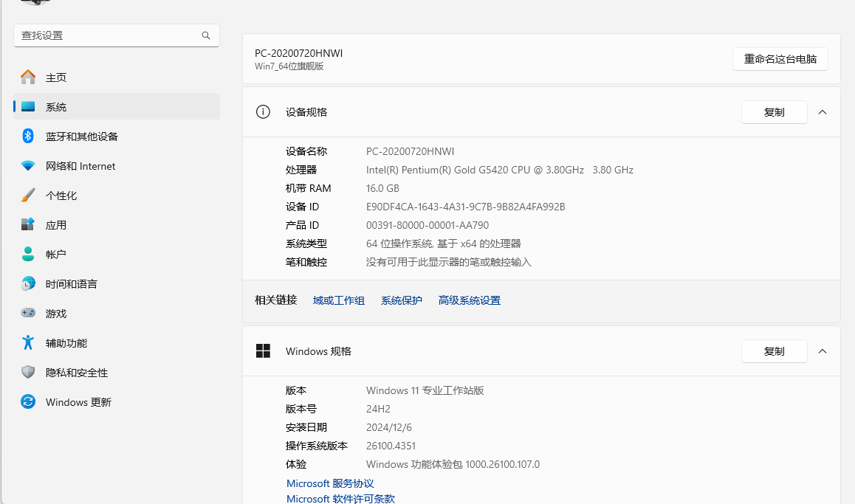Click the Bluetooth icon in the sidebar
The height and width of the screenshot is (504, 855).
coord(28,136)
